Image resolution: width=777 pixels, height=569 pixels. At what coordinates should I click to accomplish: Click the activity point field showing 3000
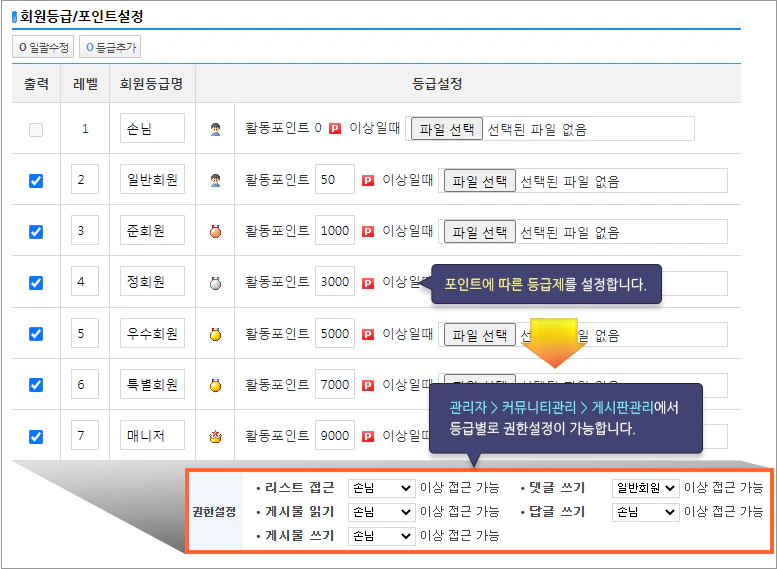(335, 281)
